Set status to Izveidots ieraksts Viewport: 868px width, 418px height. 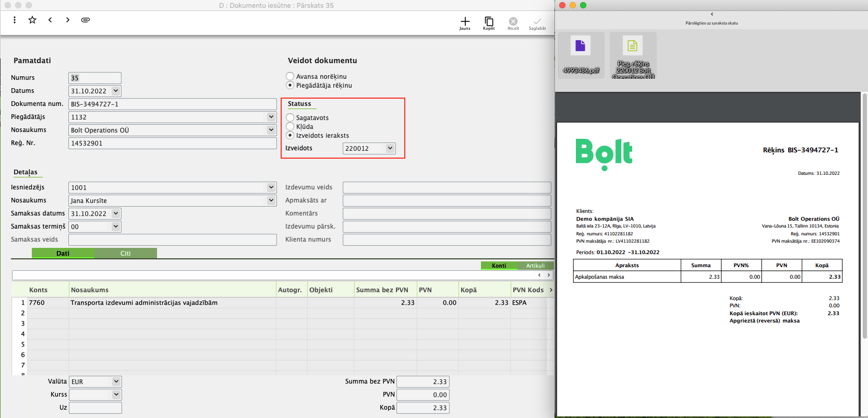290,135
